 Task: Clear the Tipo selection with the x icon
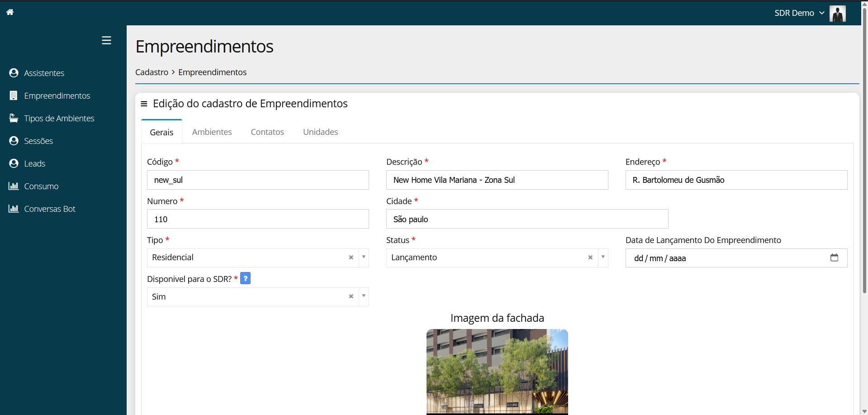coord(351,258)
